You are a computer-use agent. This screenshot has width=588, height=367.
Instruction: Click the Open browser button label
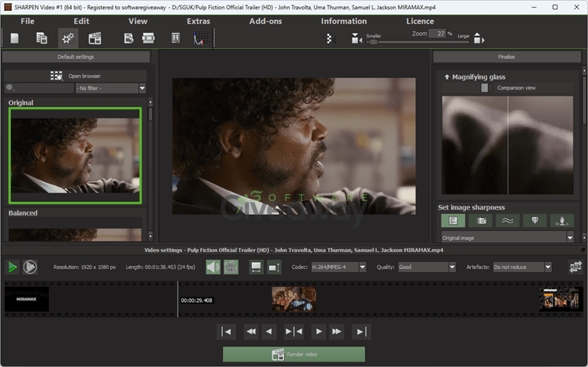click(x=84, y=76)
